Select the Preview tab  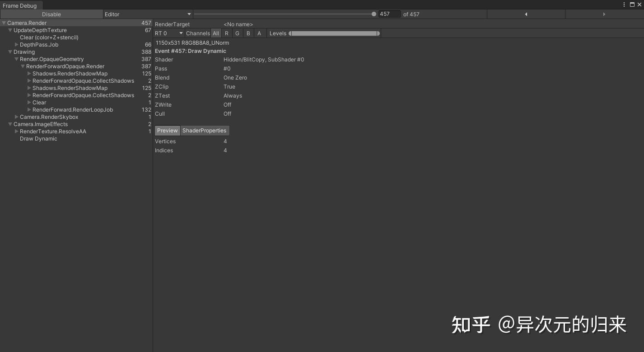167,131
